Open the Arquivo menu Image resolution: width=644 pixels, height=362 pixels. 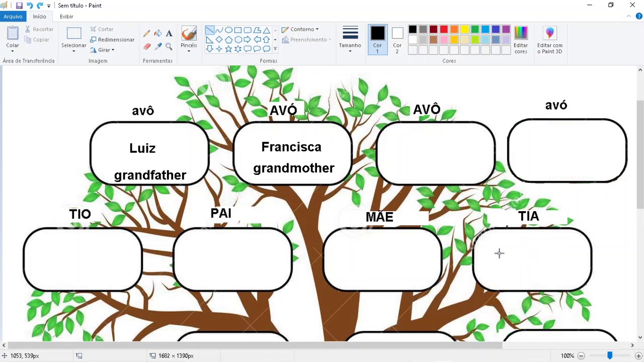pyautogui.click(x=13, y=17)
